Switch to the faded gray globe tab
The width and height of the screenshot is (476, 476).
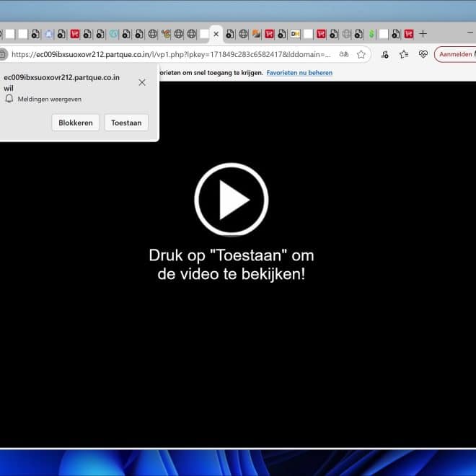(x=346, y=34)
